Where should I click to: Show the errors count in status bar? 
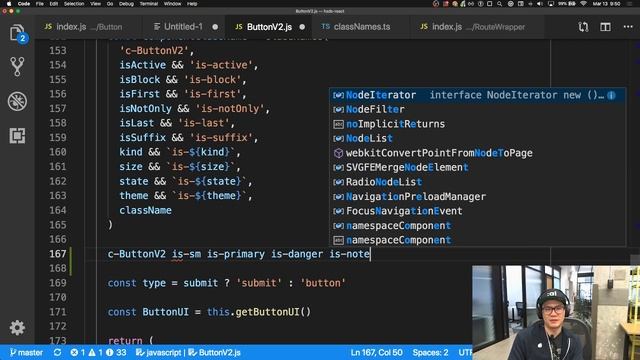(78, 352)
